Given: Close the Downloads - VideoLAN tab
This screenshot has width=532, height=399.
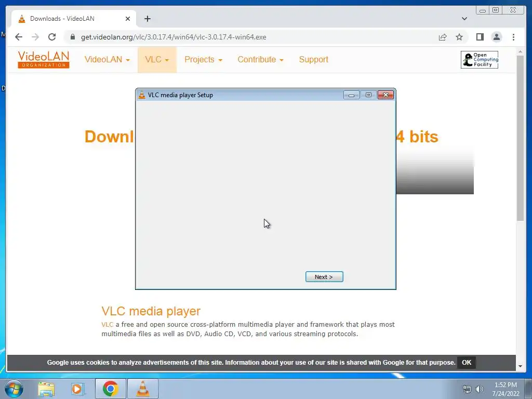Looking at the screenshot, I should (128, 19).
